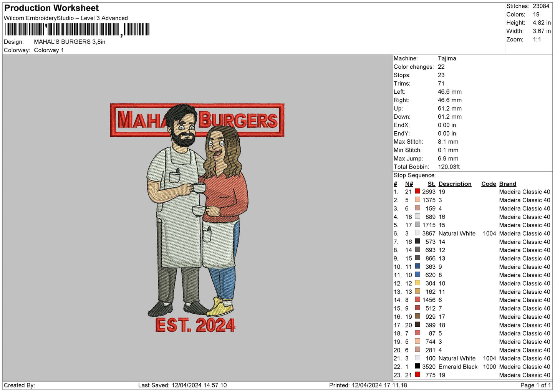Click the 'Production Worksheet' title

pyautogui.click(x=51, y=8)
